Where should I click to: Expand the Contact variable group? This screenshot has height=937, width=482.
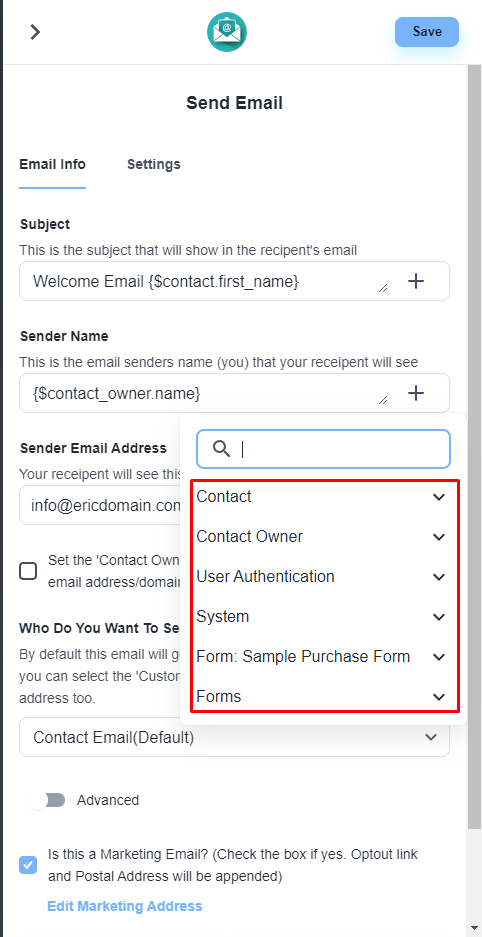(321, 497)
